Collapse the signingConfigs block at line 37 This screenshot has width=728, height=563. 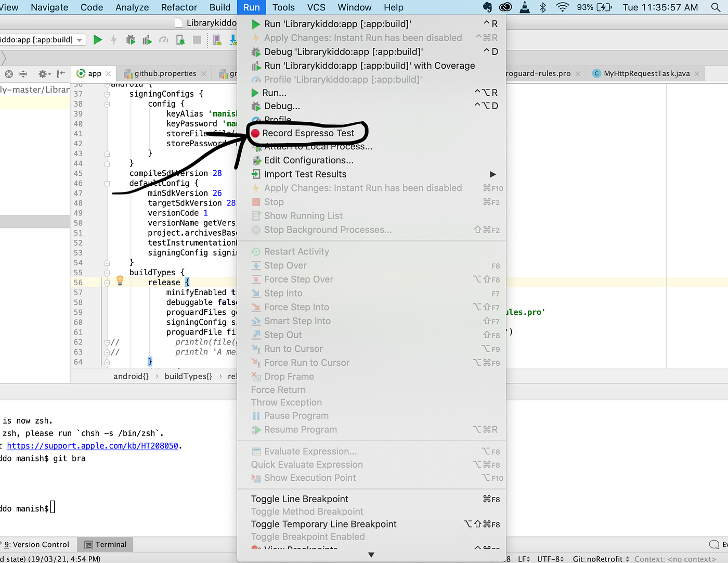coord(107,94)
